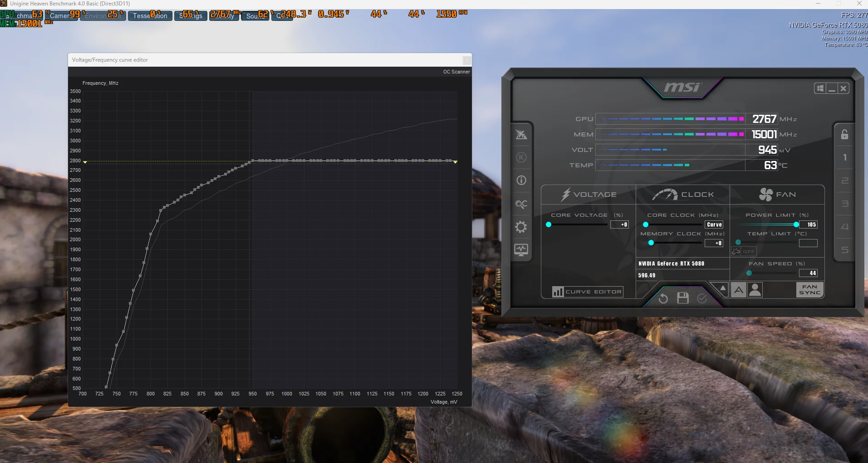Open Afterburner settings gear icon
This screenshot has height=463, width=868.
521,227
